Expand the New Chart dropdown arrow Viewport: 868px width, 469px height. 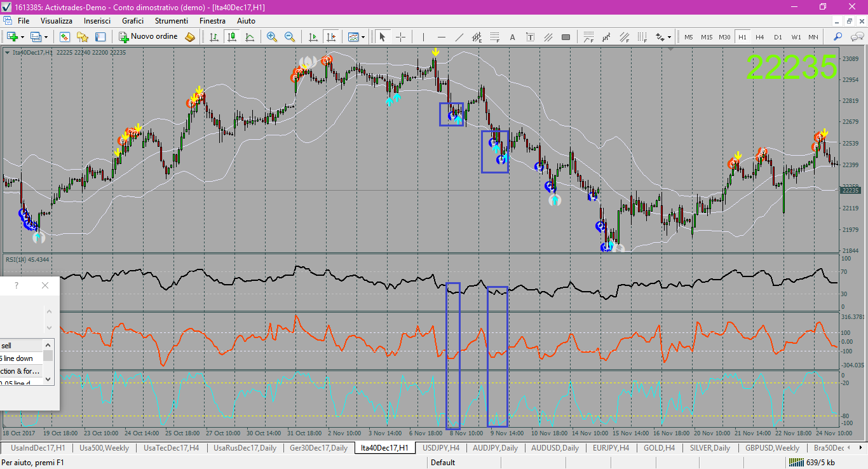tap(23, 37)
